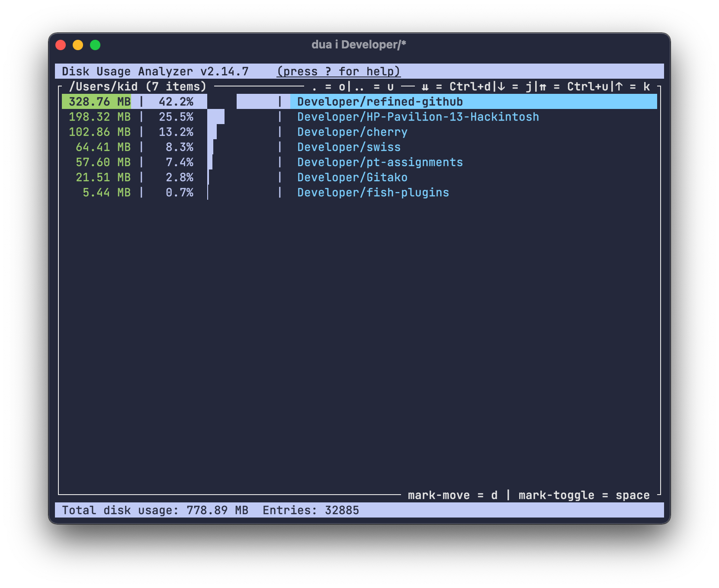Viewport: 719px width, 588px height.
Task: Click the mark-toggle = space hint
Action: click(584, 495)
